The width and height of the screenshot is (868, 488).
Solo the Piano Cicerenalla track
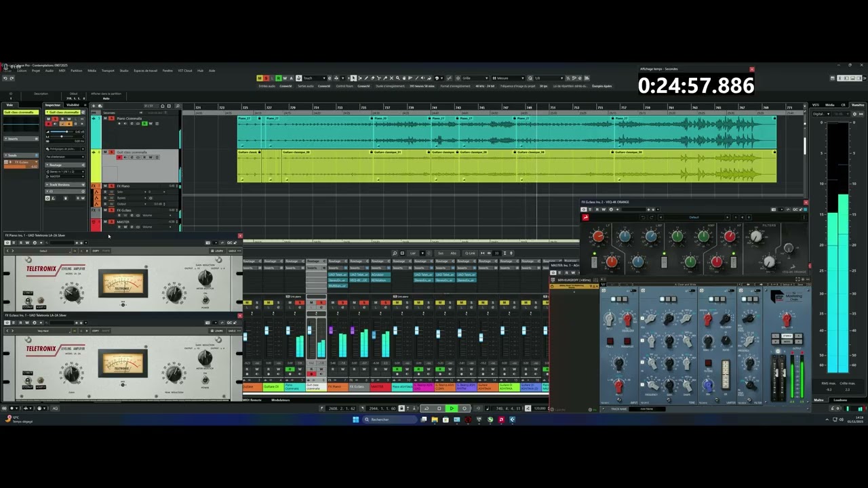click(111, 119)
